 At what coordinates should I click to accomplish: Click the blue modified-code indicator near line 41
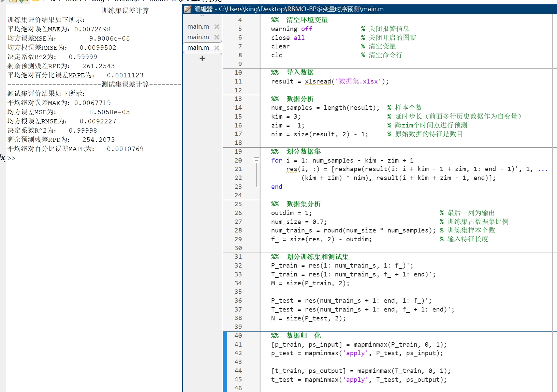225,345
